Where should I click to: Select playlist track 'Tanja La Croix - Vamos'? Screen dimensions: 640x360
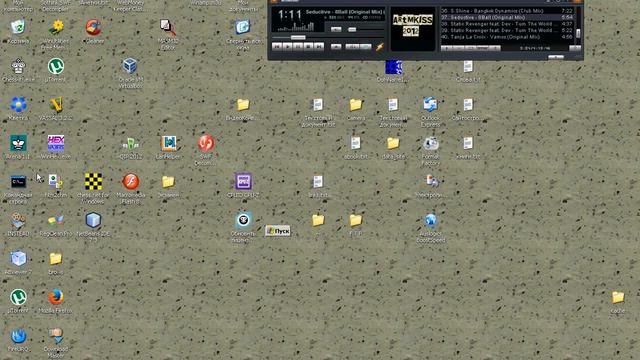(x=507, y=37)
